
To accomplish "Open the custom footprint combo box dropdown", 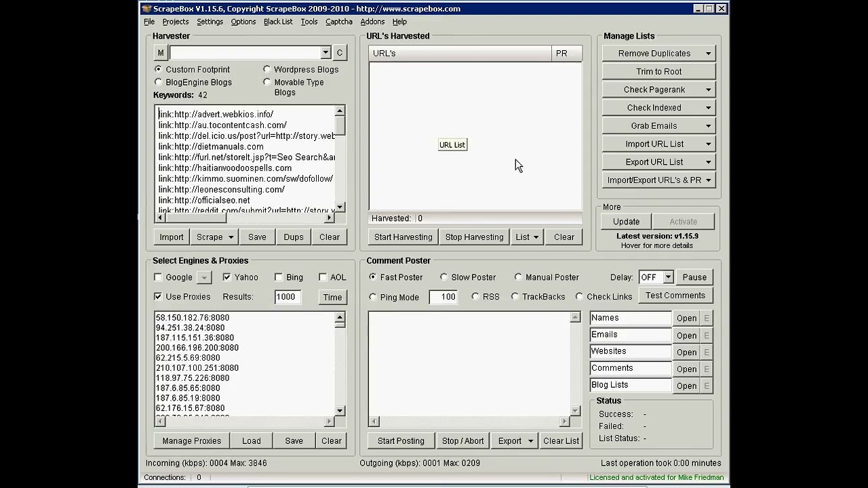I will (x=325, y=53).
